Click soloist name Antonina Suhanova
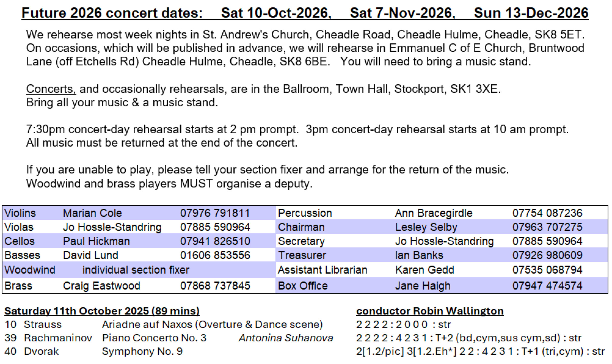The width and height of the screenshot is (612, 364). 286,338
